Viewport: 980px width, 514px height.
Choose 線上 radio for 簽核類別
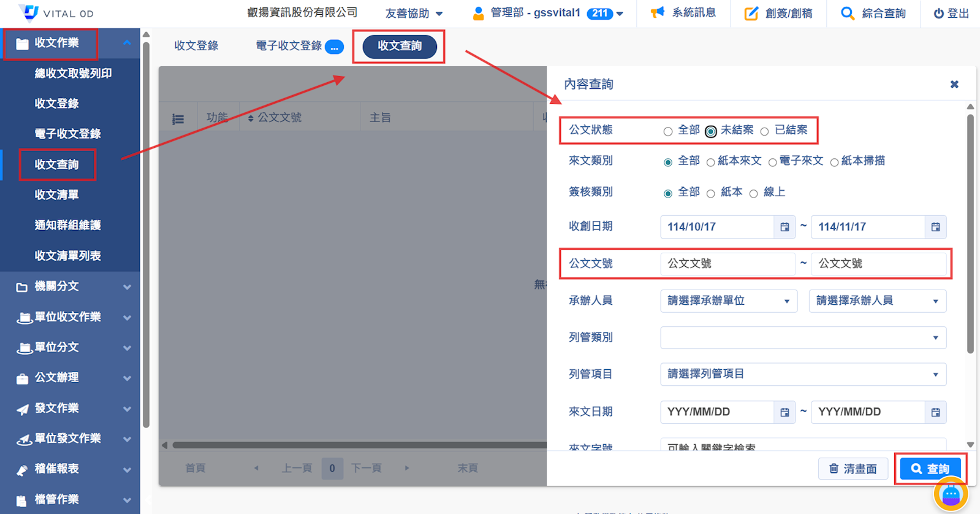pyautogui.click(x=754, y=194)
